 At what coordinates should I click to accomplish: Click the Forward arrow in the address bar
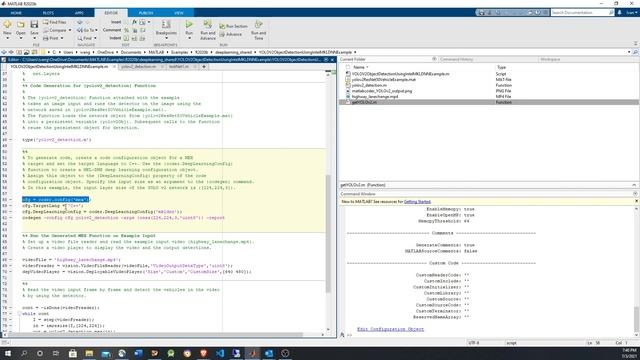point(11,52)
